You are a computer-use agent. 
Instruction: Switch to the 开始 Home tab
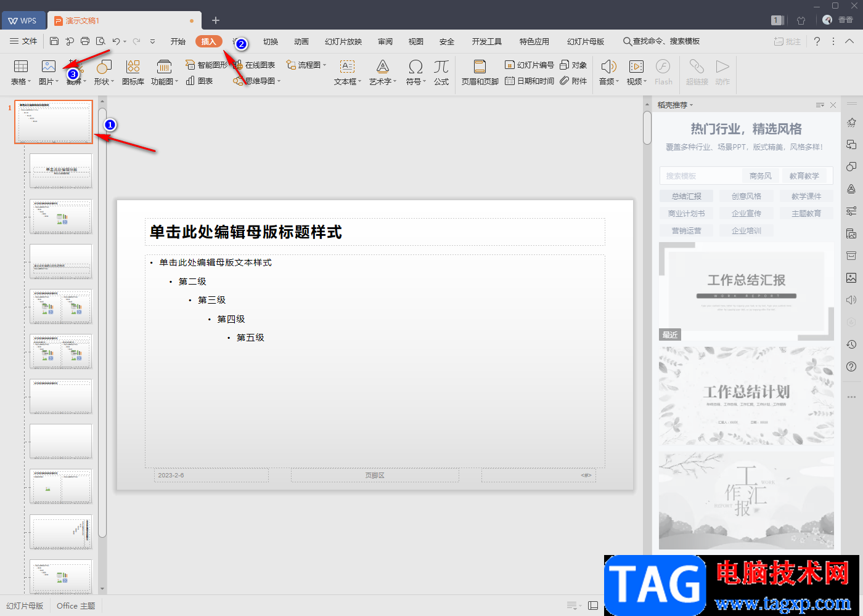[178, 41]
